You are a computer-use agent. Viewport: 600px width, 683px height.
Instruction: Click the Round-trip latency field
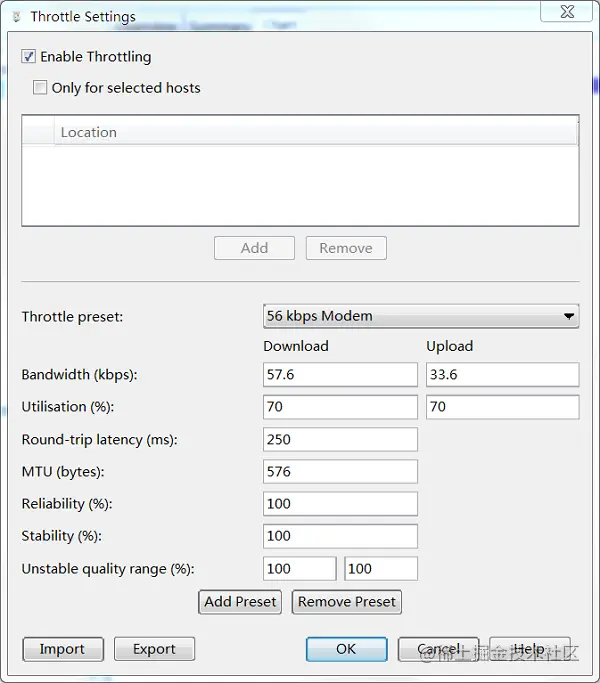pyautogui.click(x=340, y=440)
